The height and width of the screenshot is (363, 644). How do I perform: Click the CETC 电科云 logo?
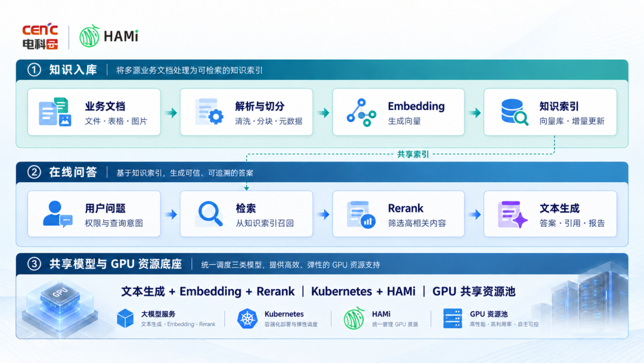[40, 36]
